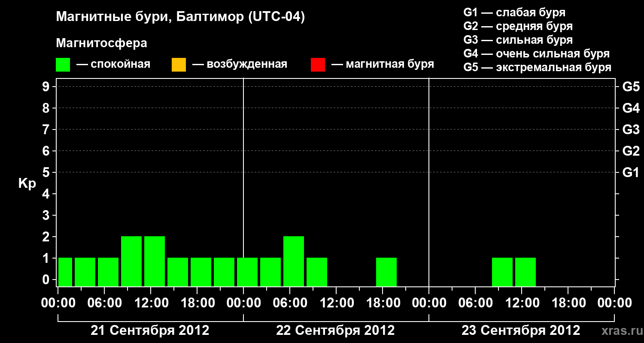
Task: Click the Kp 2 bar at 09:00–12:00 on 21 Сентября
Action: 131,261
